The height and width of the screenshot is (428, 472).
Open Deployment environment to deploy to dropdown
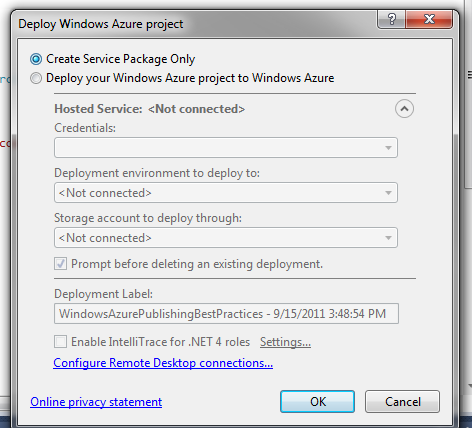(x=226, y=192)
